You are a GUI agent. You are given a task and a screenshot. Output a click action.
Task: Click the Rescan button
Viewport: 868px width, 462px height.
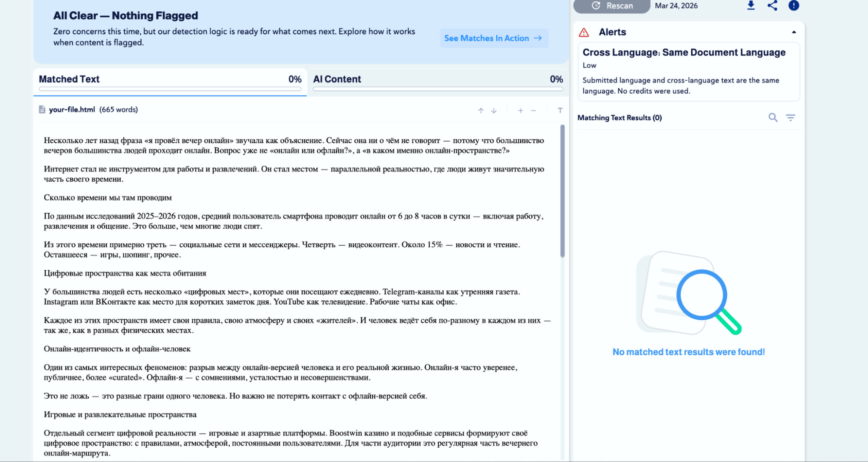[612, 6]
